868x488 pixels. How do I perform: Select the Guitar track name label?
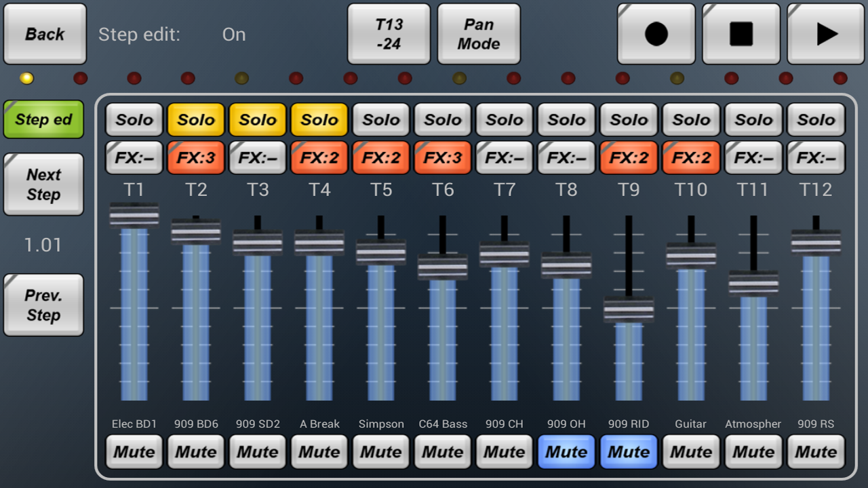click(x=690, y=424)
